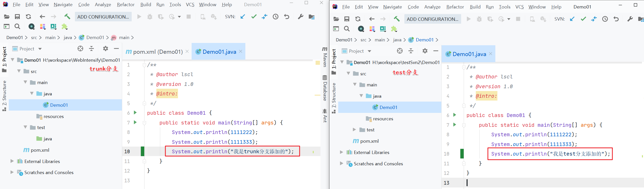Image resolution: width=644 pixels, height=189 pixels.
Task: Expand External Libraries in left project tree
Action: pos(12,161)
